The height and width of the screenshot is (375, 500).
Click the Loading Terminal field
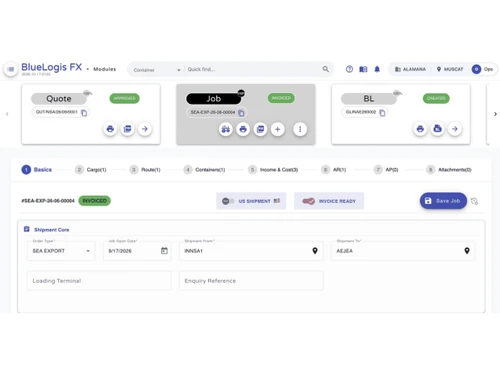pos(99,281)
